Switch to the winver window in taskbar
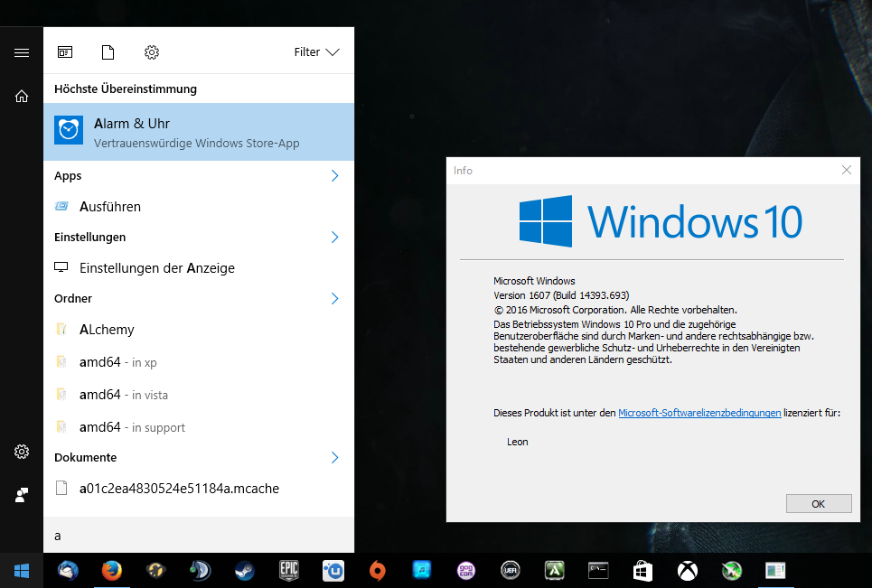Image resolution: width=872 pixels, height=588 pixels. coord(775,571)
